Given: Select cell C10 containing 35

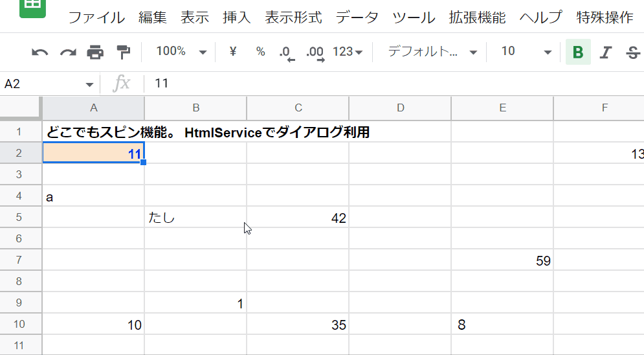Looking at the screenshot, I should pos(298,324).
